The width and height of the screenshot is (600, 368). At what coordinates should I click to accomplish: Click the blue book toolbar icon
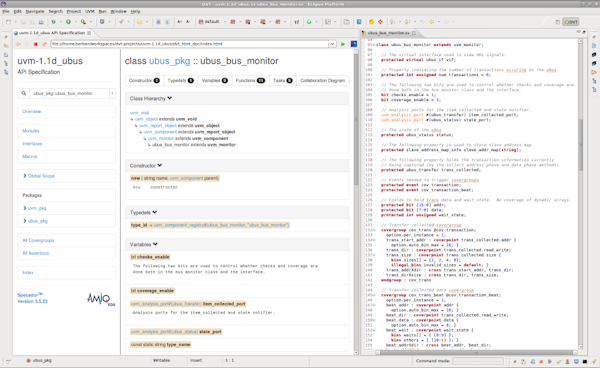click(x=359, y=22)
